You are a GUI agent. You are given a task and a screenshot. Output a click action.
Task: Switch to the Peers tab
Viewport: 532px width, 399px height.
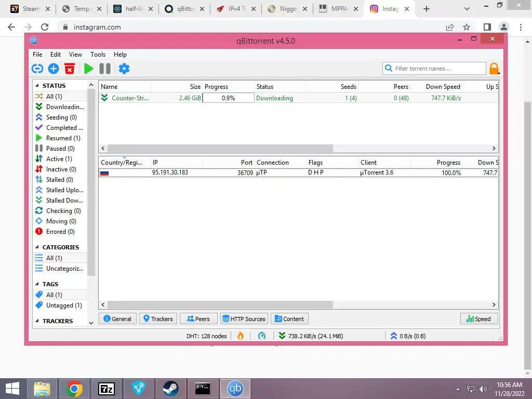[198, 319]
